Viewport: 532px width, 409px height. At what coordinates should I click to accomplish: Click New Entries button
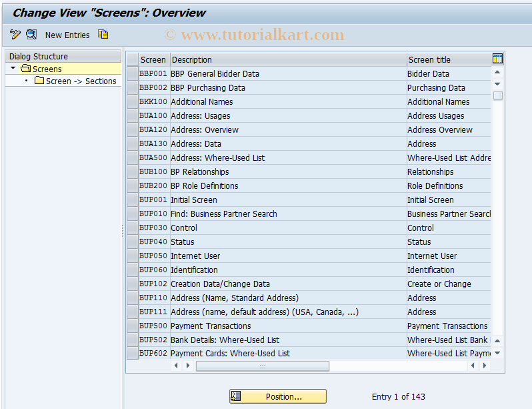pyautogui.click(x=67, y=35)
